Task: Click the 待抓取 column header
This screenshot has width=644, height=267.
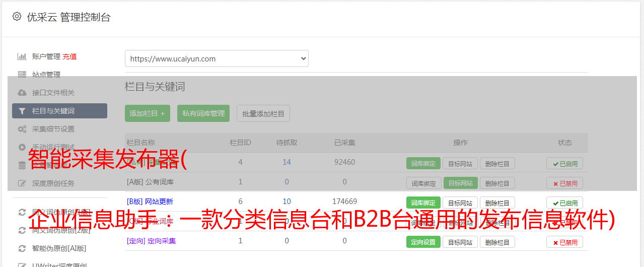Action: click(287, 143)
